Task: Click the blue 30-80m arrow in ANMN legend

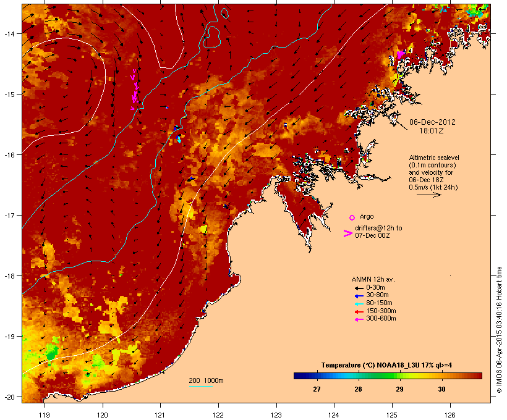Action: (x=359, y=296)
